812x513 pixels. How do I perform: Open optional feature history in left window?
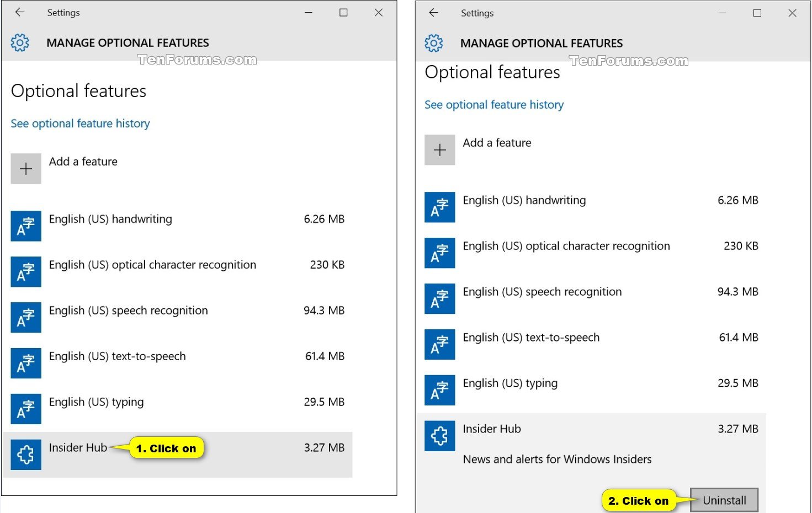pos(80,124)
